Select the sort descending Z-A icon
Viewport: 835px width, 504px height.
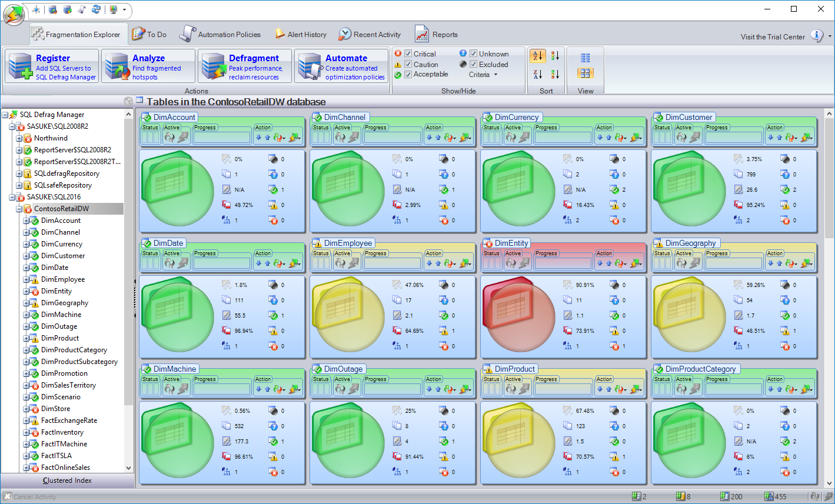(x=538, y=74)
